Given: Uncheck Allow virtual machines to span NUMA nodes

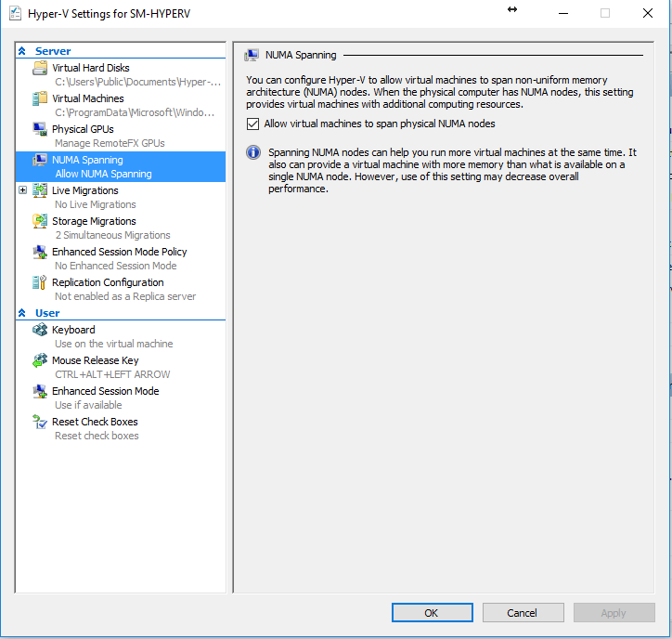Looking at the screenshot, I should [252, 124].
